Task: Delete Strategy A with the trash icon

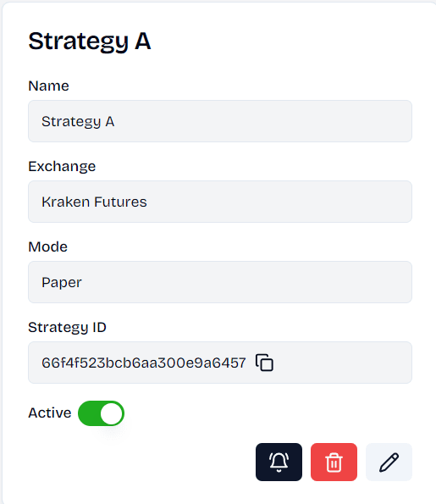Action: (x=334, y=462)
